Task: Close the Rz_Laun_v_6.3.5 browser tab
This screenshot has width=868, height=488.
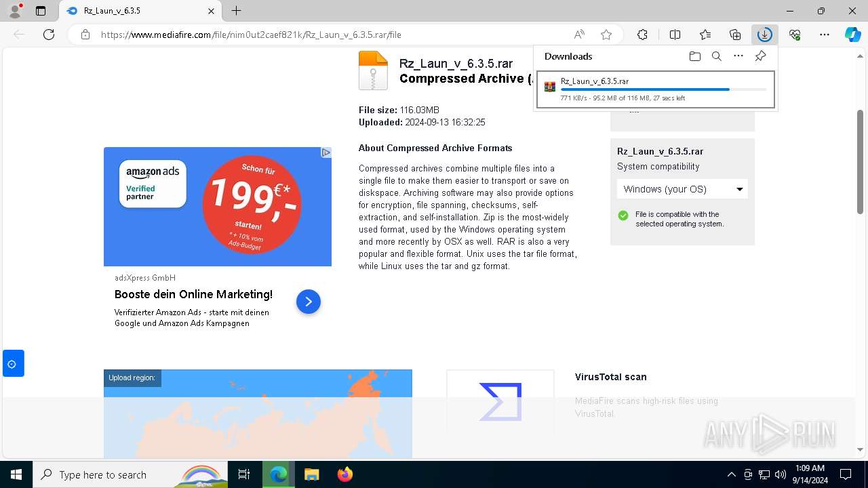Action: 211,11
